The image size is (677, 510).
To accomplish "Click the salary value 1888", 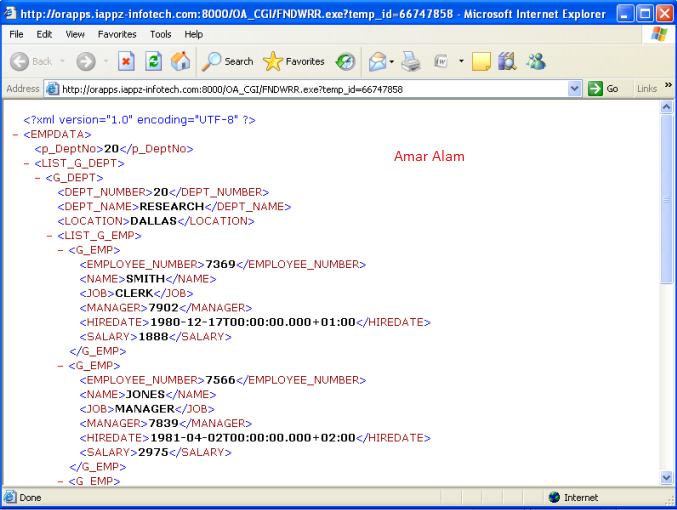I will (153, 336).
